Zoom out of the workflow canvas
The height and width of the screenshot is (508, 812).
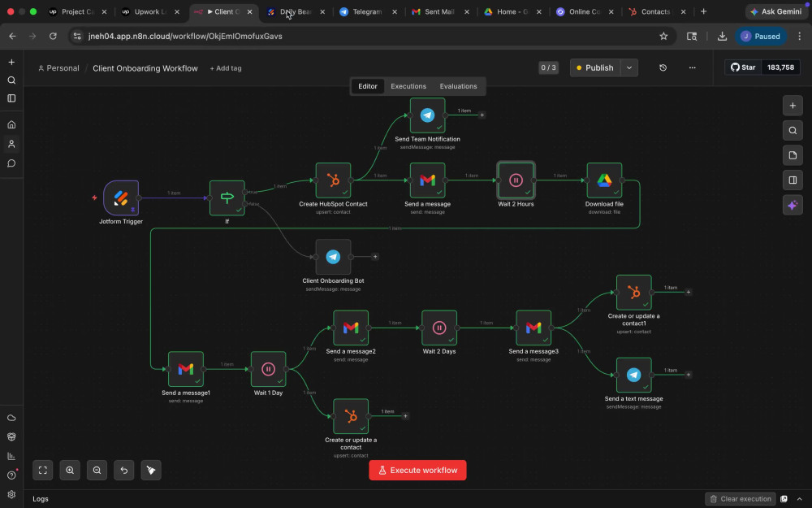pyautogui.click(x=97, y=470)
